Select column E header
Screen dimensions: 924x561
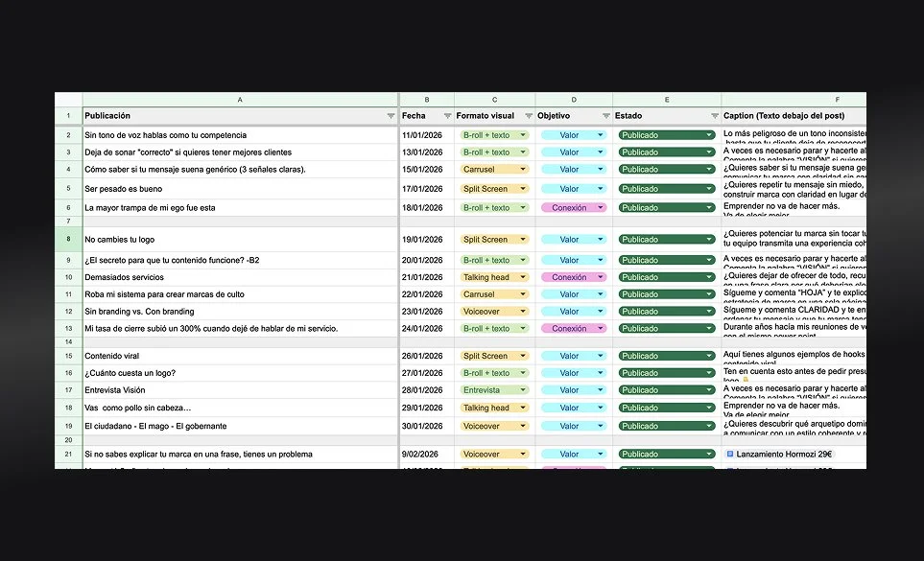tap(667, 100)
